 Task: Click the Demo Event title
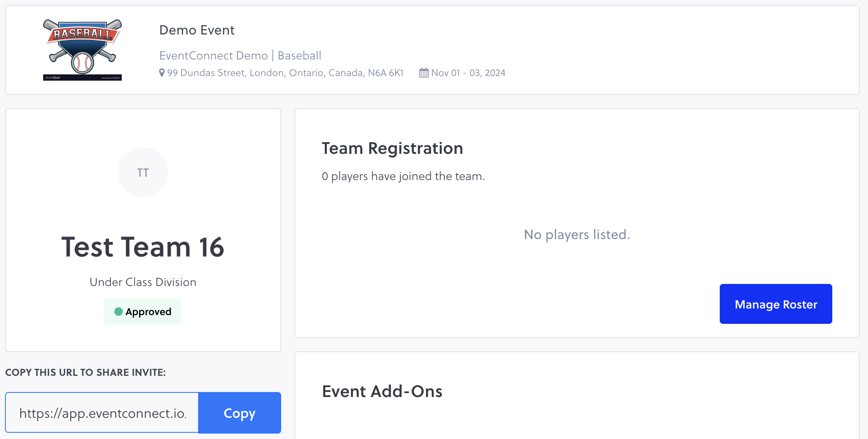pos(197,30)
